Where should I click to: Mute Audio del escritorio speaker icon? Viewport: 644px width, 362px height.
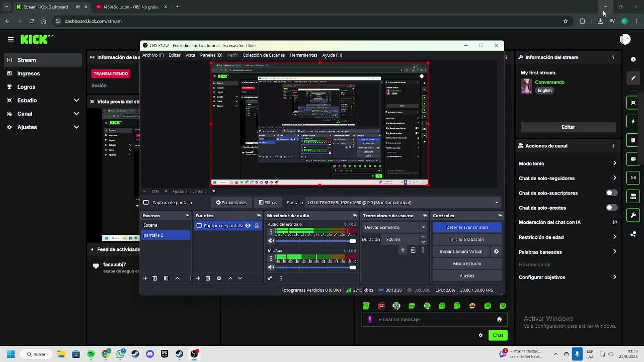271,241
